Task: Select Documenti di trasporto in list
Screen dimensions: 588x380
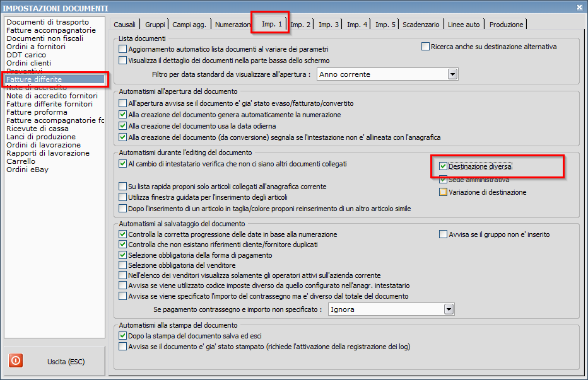Action: point(47,22)
